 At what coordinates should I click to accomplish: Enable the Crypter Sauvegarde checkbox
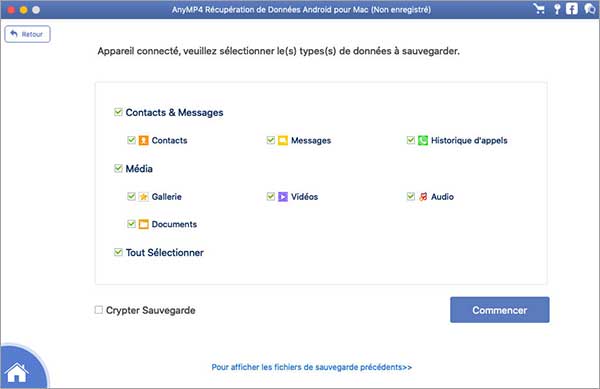99,310
